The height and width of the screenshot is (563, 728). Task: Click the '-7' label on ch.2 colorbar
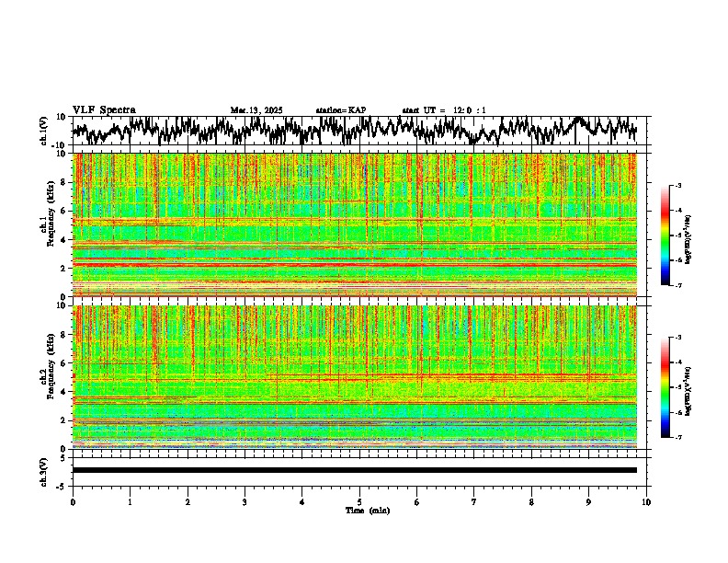pos(678,437)
